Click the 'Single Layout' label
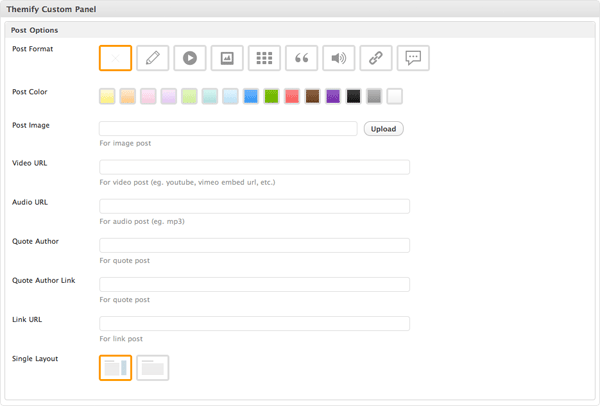 (x=35, y=359)
